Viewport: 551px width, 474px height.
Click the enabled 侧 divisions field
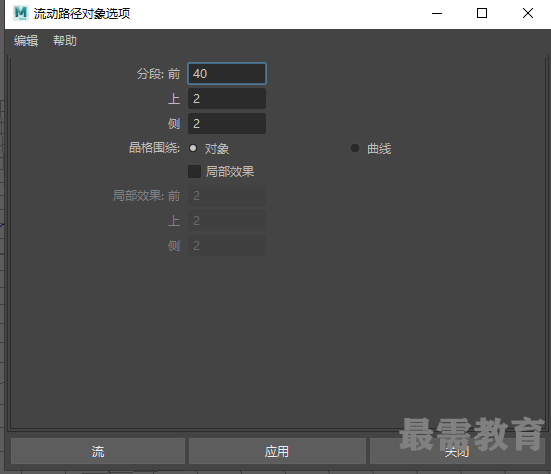point(227,123)
